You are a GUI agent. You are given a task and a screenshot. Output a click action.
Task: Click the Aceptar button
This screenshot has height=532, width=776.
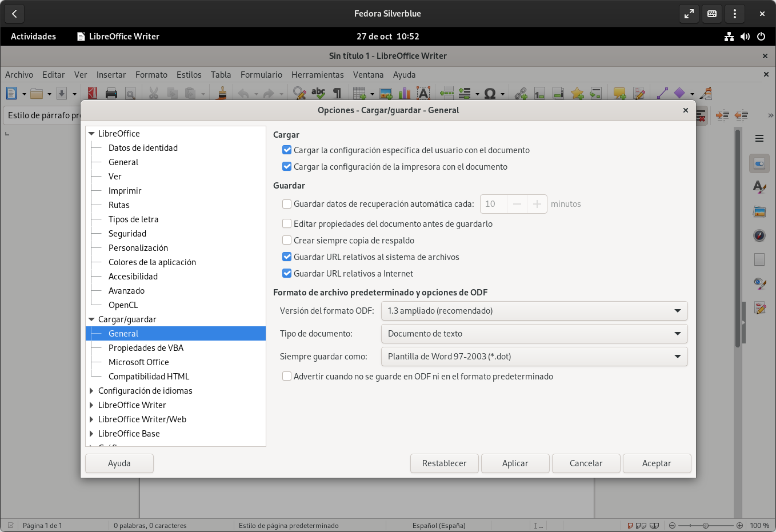coord(657,463)
